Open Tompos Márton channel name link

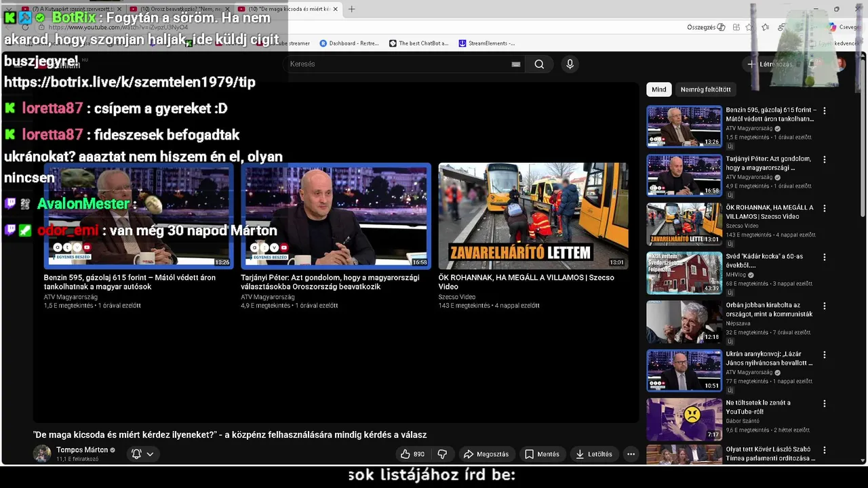82,450
